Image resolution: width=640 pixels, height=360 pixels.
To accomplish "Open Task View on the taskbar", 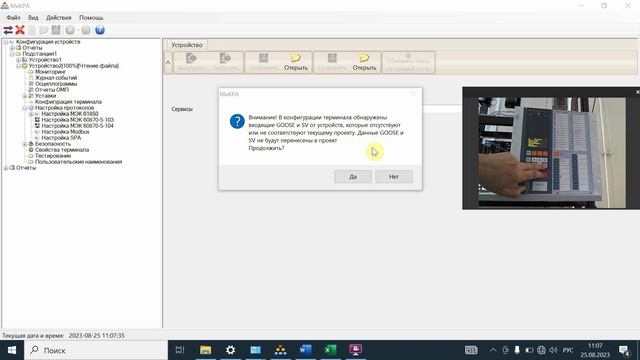I will 180,350.
